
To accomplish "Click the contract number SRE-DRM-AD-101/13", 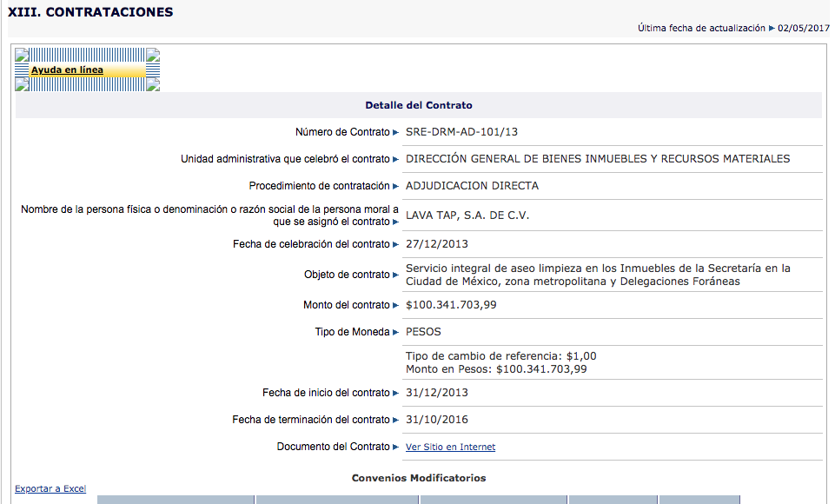I will click(461, 132).
